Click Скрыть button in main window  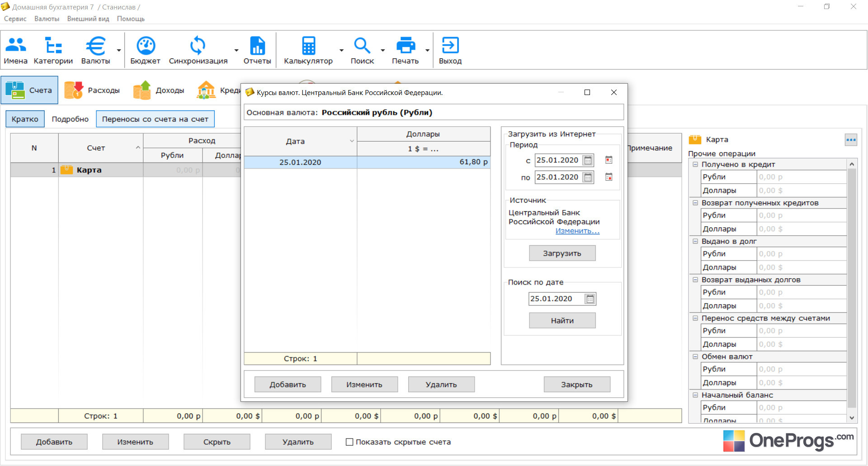pyautogui.click(x=217, y=442)
